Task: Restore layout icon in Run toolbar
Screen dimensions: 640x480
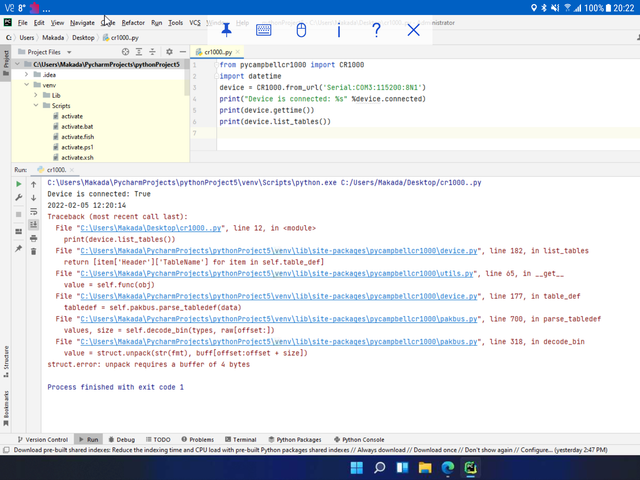Action: [18, 231]
